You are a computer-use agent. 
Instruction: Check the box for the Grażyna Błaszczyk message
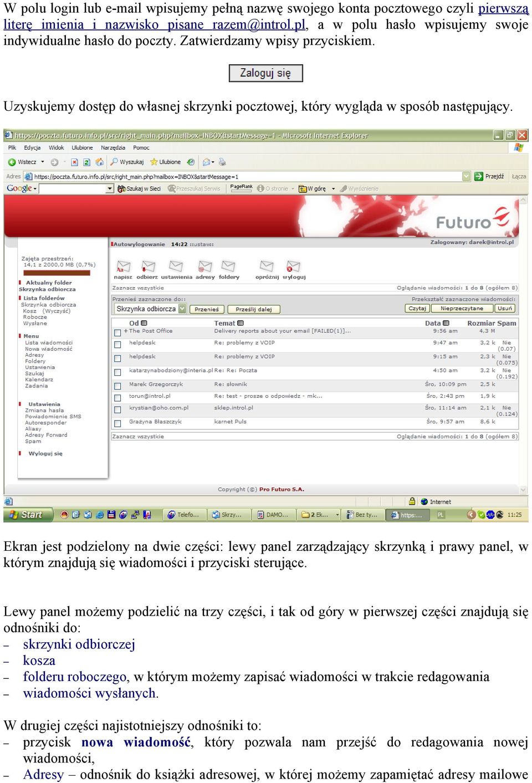[117, 423]
